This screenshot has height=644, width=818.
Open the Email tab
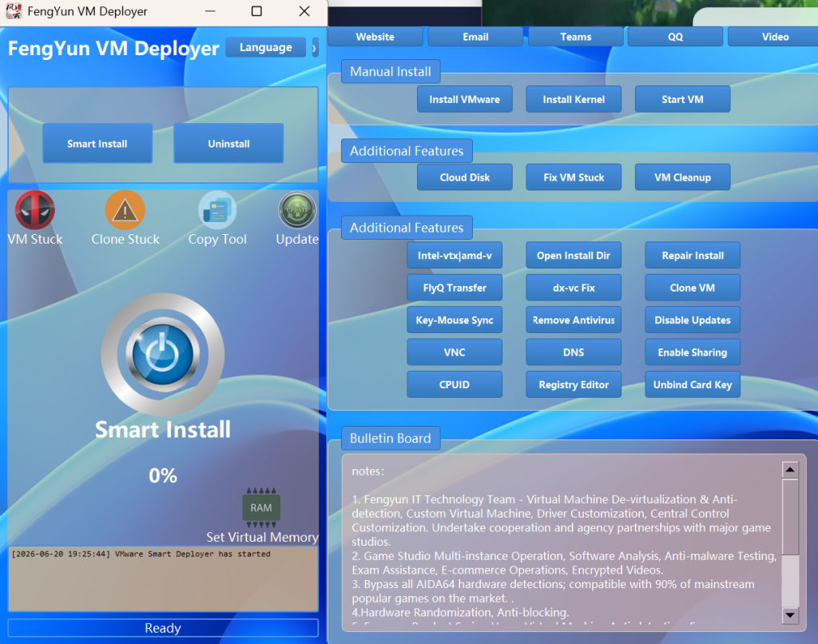click(x=475, y=37)
